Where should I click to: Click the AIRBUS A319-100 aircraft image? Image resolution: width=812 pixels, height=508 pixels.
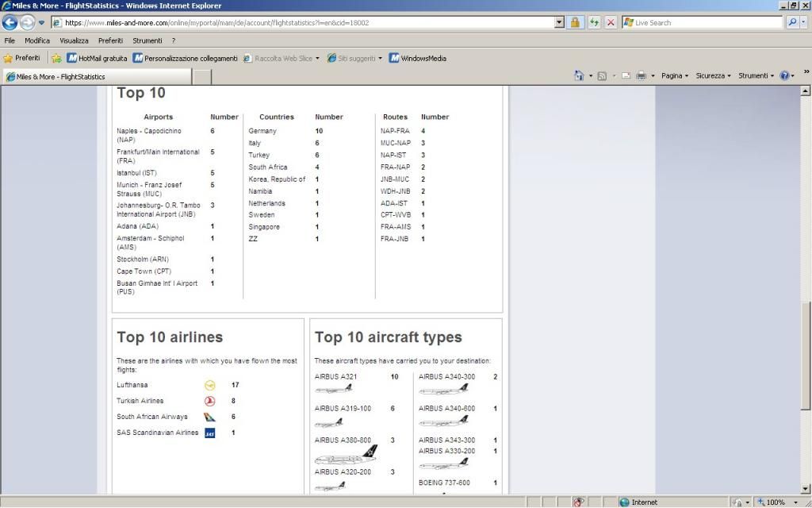(329, 423)
